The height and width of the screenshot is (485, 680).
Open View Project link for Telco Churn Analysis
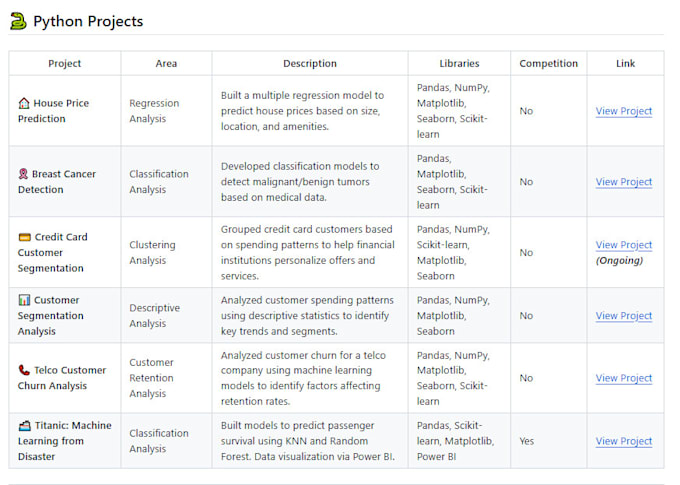click(x=624, y=378)
